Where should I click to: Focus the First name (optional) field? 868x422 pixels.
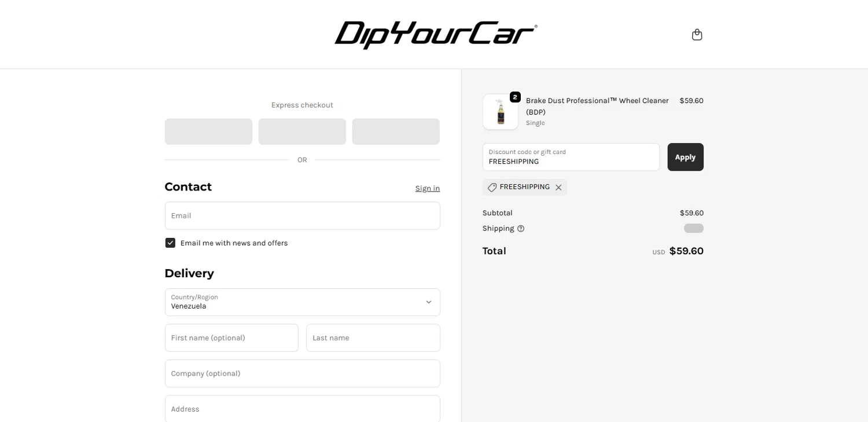pyautogui.click(x=231, y=337)
